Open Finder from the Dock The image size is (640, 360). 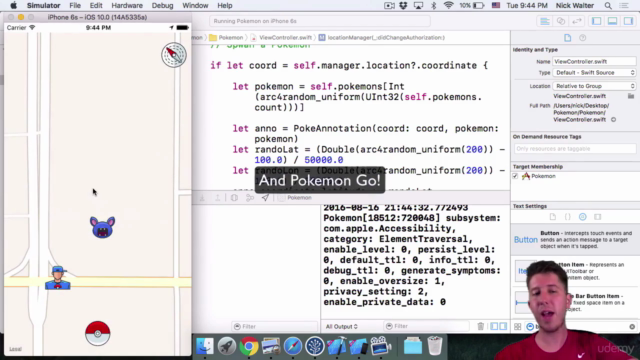point(204,346)
